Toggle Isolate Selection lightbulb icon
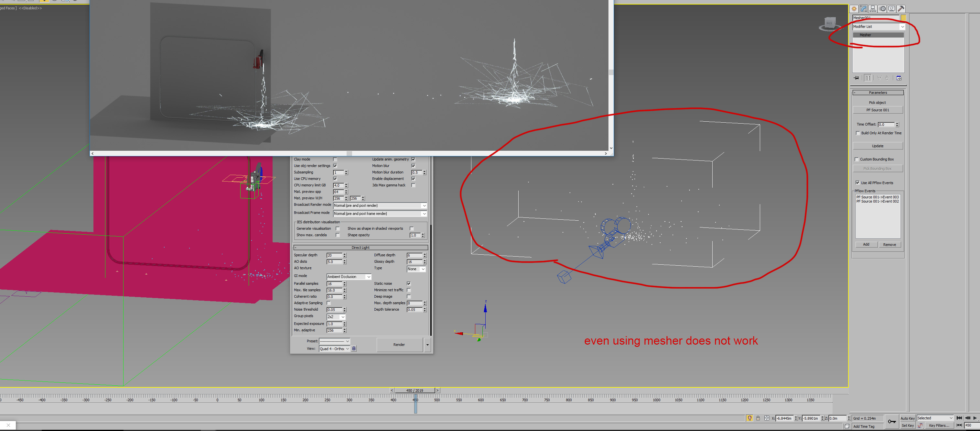This screenshot has height=431, width=980. pyautogui.click(x=749, y=418)
